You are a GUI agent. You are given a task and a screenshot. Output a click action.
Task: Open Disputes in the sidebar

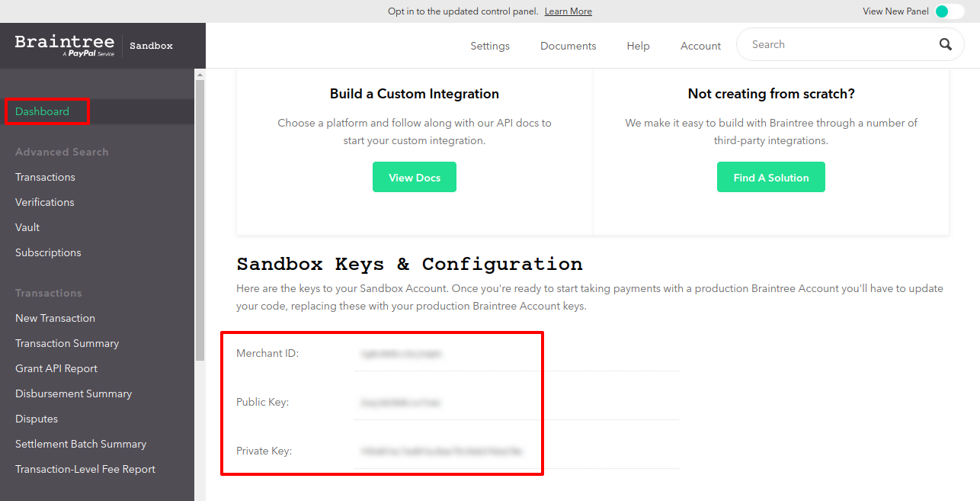point(37,419)
